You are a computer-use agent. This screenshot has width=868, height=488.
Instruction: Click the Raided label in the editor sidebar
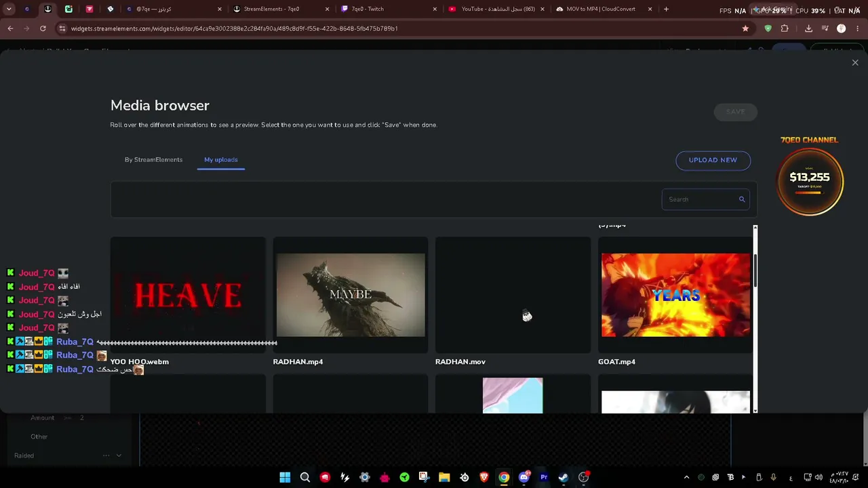(x=24, y=455)
